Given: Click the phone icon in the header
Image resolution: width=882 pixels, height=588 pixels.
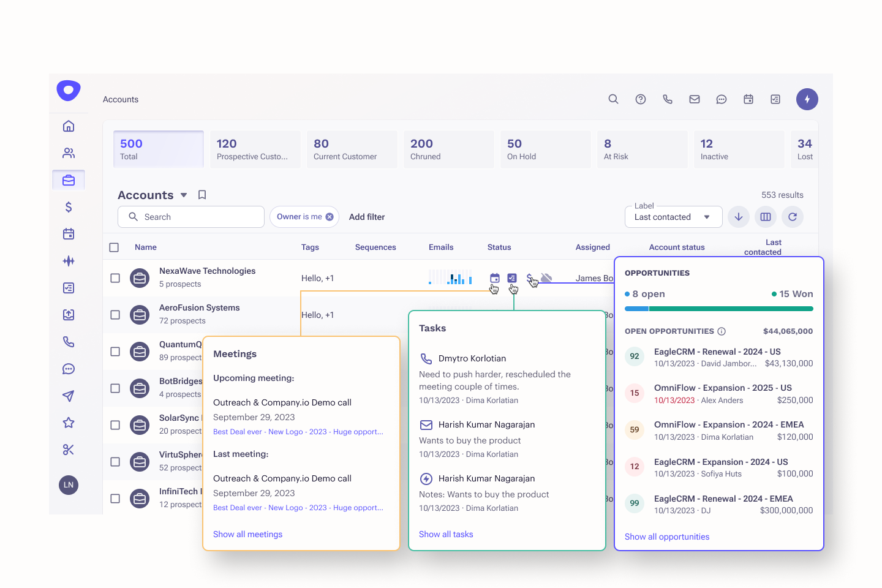Looking at the screenshot, I should click(668, 99).
